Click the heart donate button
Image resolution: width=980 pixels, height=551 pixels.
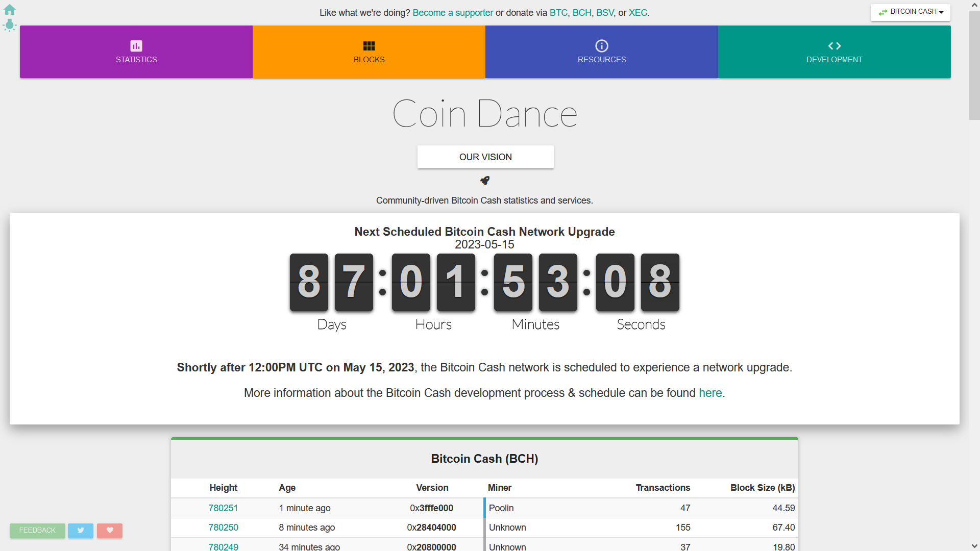[x=110, y=531]
